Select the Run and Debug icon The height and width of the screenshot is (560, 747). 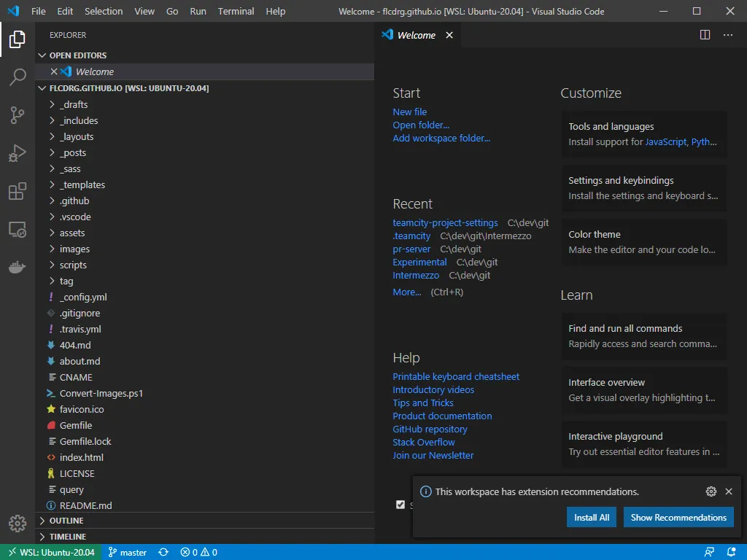[17, 153]
